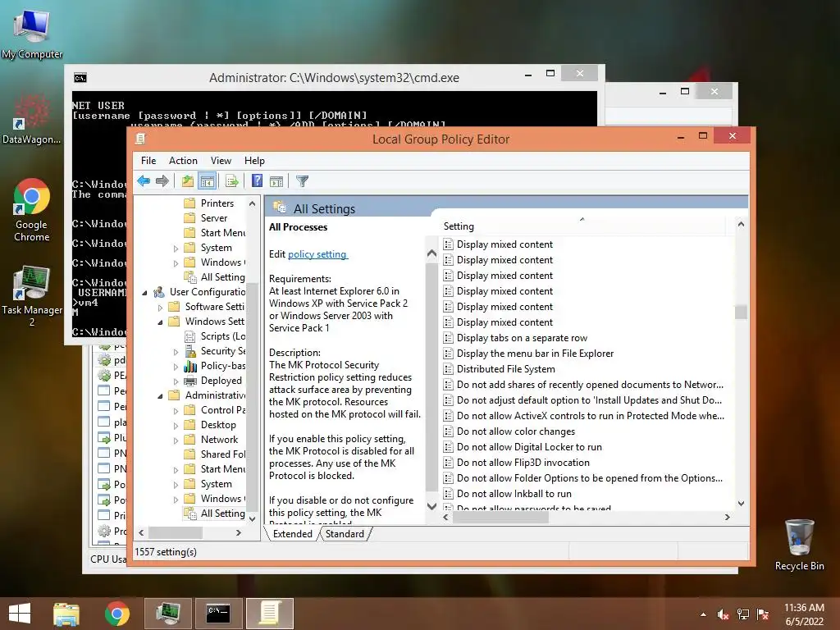Select the Security Settings node icon
The image size is (840, 630).
[x=189, y=351]
